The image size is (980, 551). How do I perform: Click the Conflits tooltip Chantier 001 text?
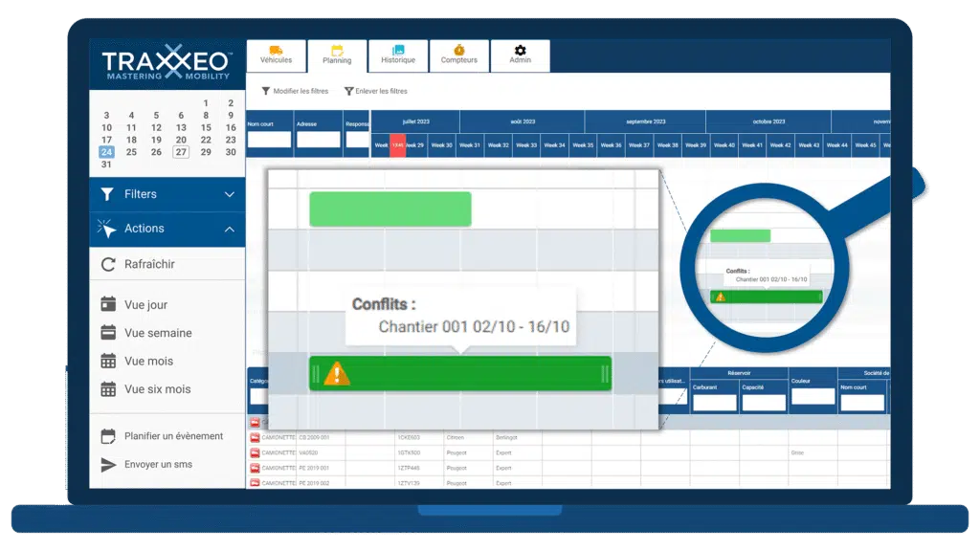[x=474, y=327]
